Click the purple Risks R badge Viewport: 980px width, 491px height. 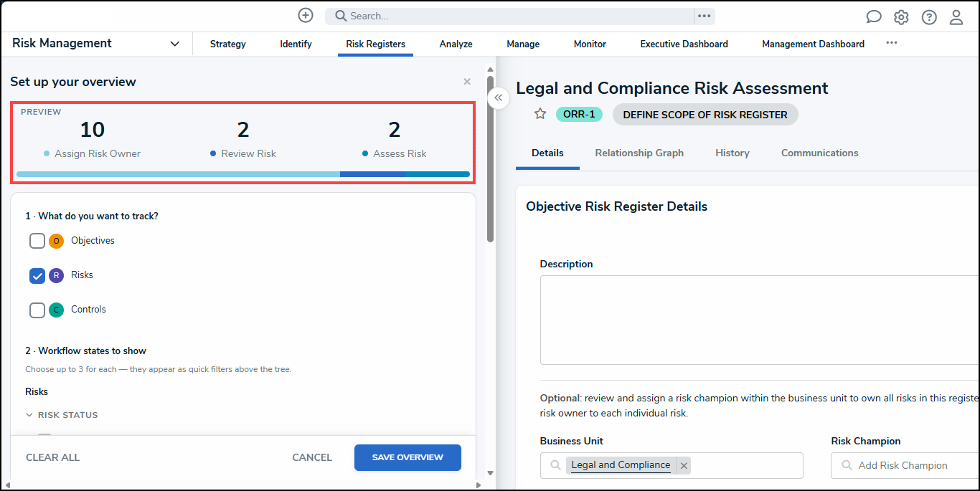click(x=57, y=275)
